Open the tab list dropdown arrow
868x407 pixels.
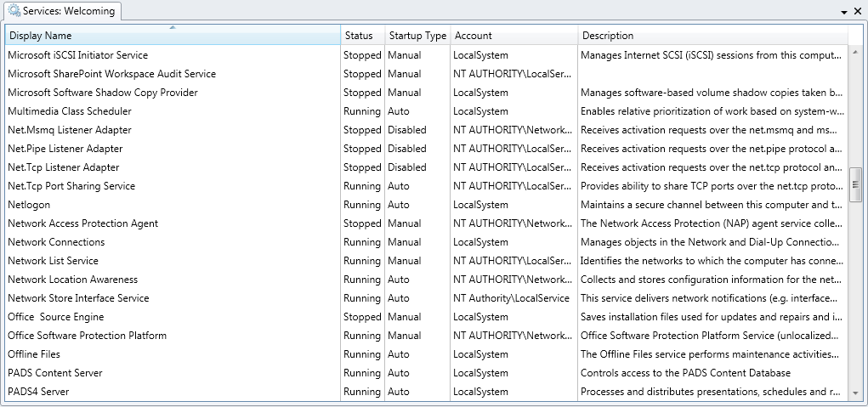point(844,12)
